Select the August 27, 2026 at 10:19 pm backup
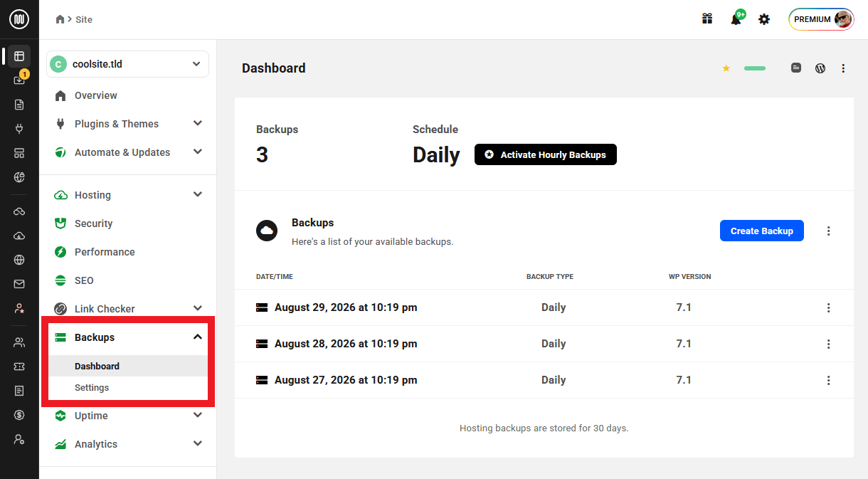The width and height of the screenshot is (868, 479). (346, 380)
